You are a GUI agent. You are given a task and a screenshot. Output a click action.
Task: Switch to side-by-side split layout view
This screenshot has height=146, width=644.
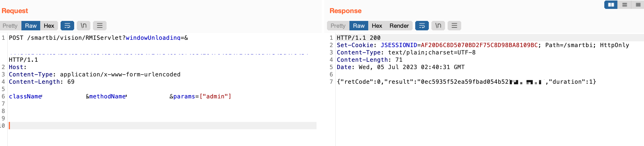click(611, 5)
